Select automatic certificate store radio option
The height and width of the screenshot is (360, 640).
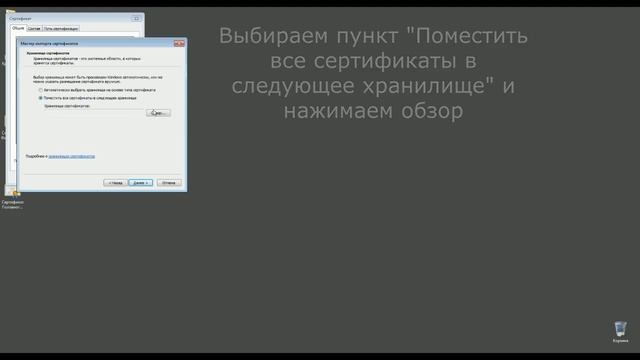click(x=40, y=90)
